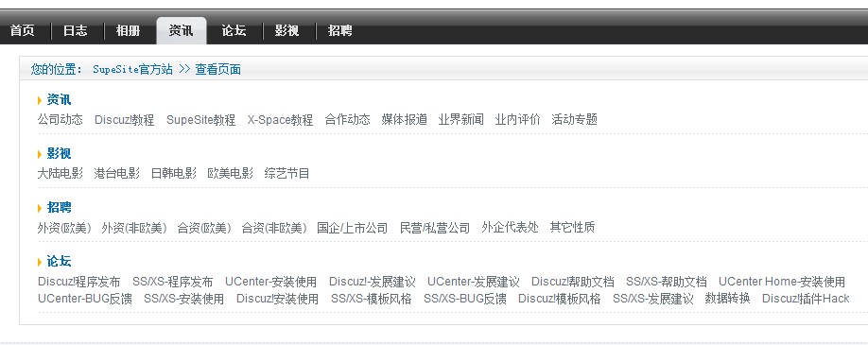This screenshot has height=345, width=868.
Task: Open the 影视 section heading link
Action: [59, 153]
